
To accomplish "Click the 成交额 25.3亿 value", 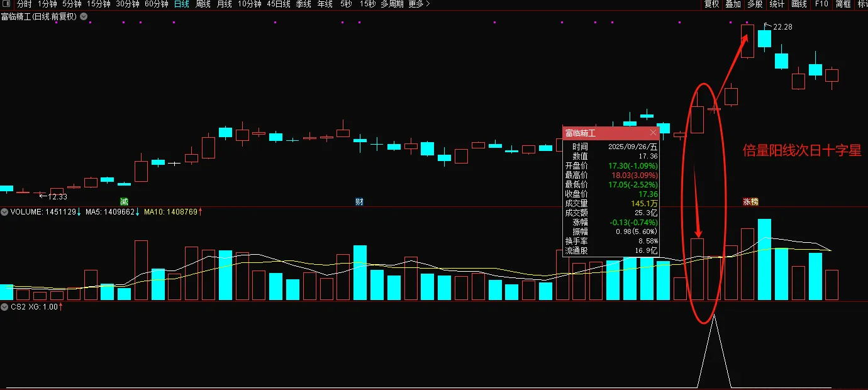I will (x=645, y=213).
